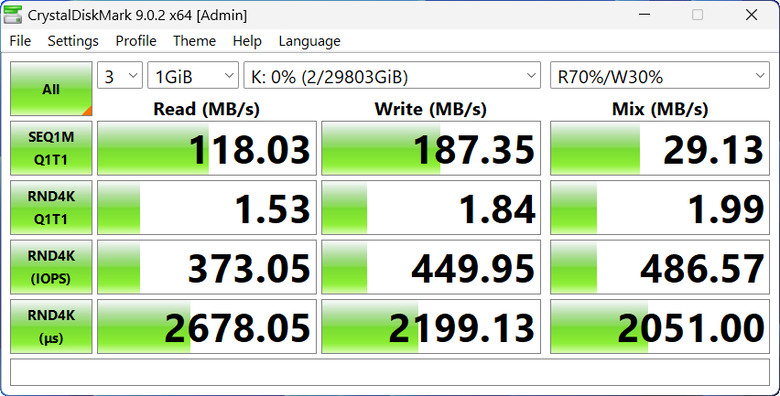Image resolution: width=780 pixels, height=396 pixels.
Task: Close the CrystalDiskMark window
Action: pyautogui.click(x=751, y=14)
